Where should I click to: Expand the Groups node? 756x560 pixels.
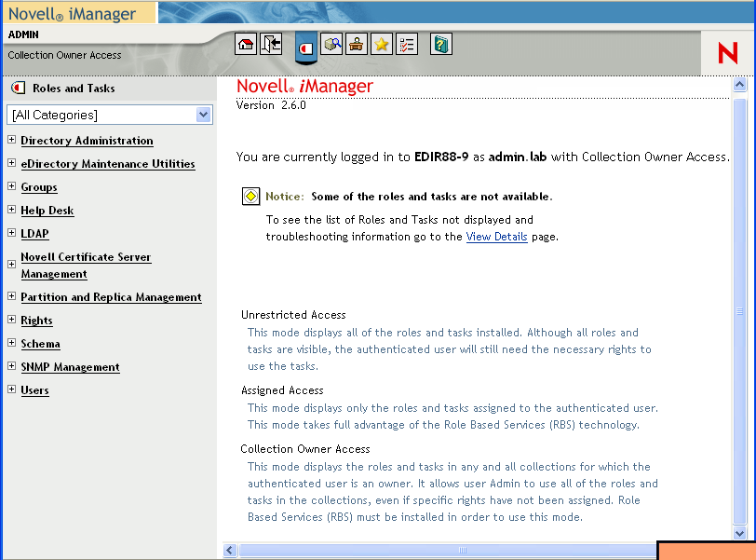tap(12, 186)
